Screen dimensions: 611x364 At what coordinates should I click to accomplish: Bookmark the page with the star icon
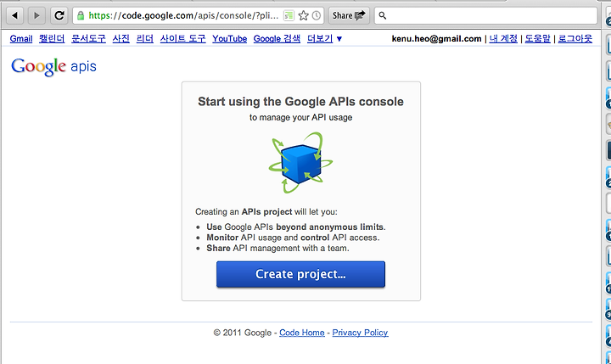(x=303, y=15)
